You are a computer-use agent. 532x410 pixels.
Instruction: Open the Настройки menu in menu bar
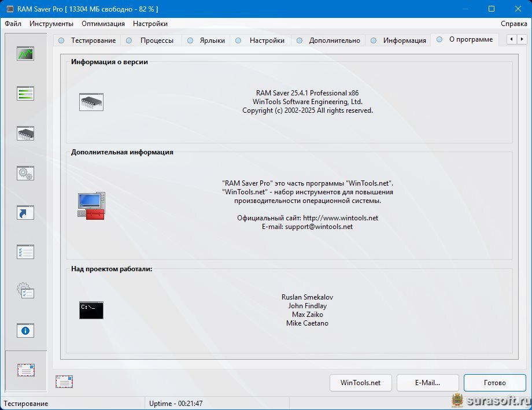(150, 23)
